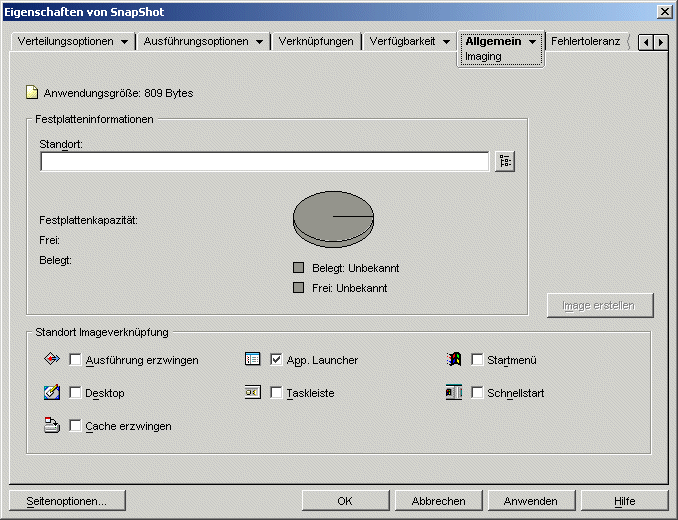Uncheck the App. Launcher checkbox
The width and height of the screenshot is (678, 520).
(x=276, y=360)
